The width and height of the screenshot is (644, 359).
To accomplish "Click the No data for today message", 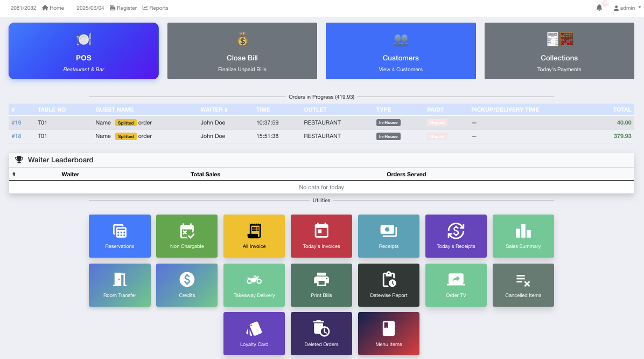I will (x=321, y=187).
